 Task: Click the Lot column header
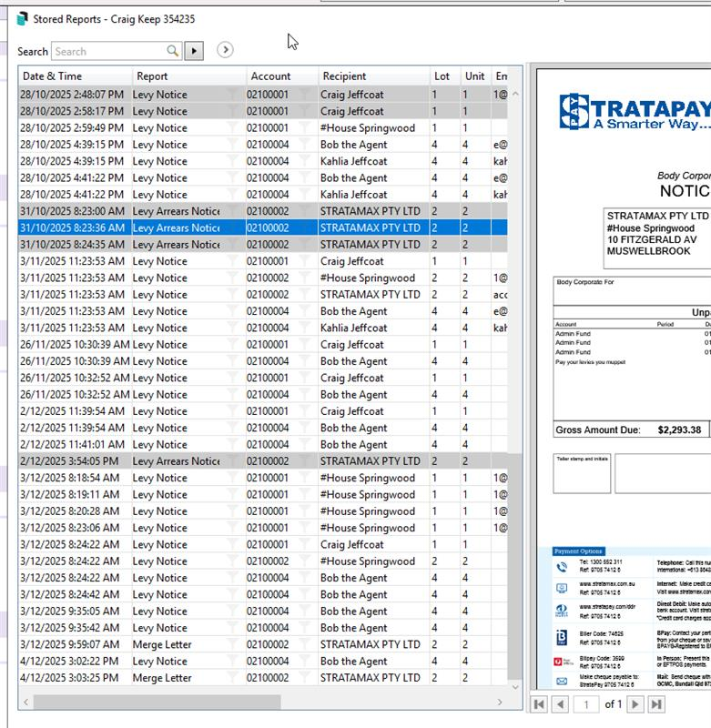coord(444,76)
